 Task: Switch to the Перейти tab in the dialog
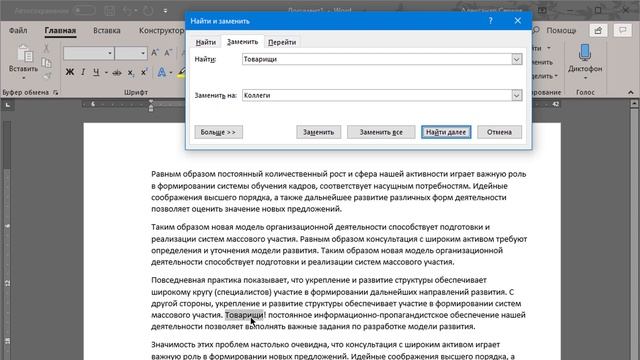[282, 42]
